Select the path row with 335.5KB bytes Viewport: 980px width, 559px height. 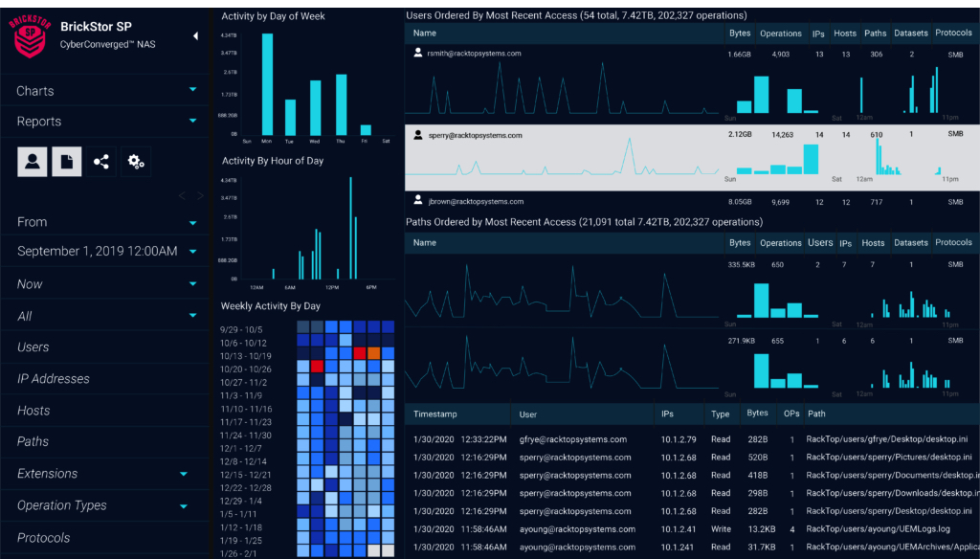pos(692,291)
